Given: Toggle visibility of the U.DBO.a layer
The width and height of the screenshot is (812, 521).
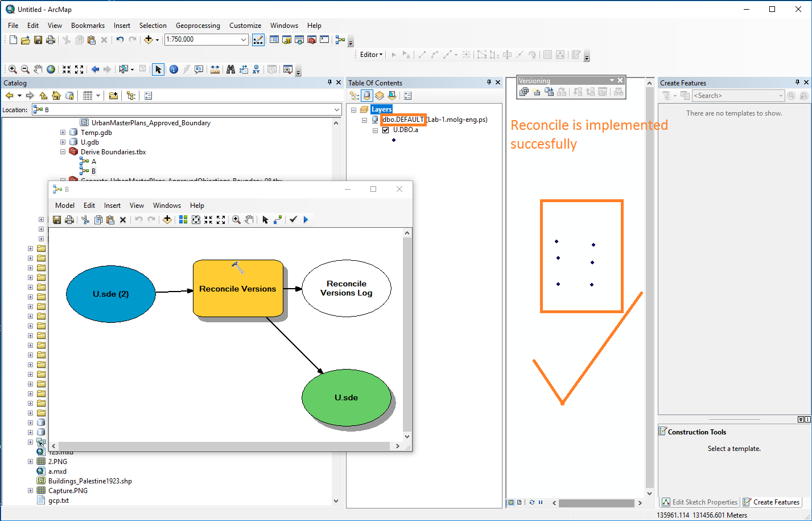Looking at the screenshot, I should pos(386,130).
